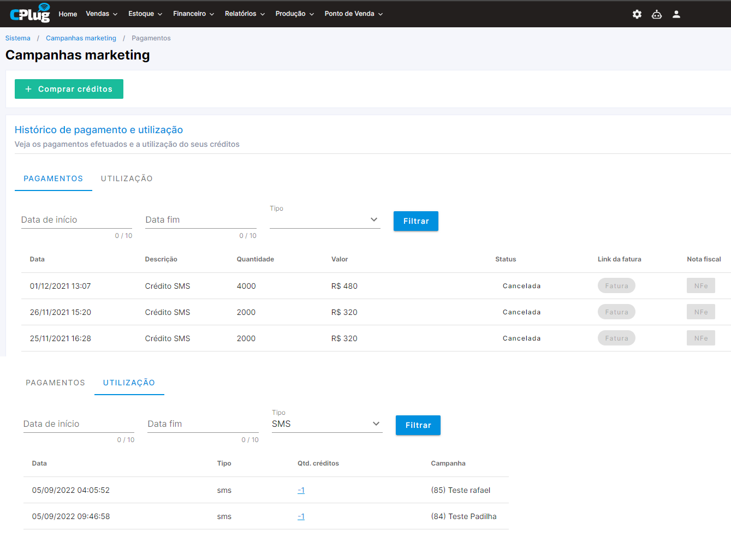Click NFe button for 01/12/2021 row
Screen dimensions: 731x560
701,285
